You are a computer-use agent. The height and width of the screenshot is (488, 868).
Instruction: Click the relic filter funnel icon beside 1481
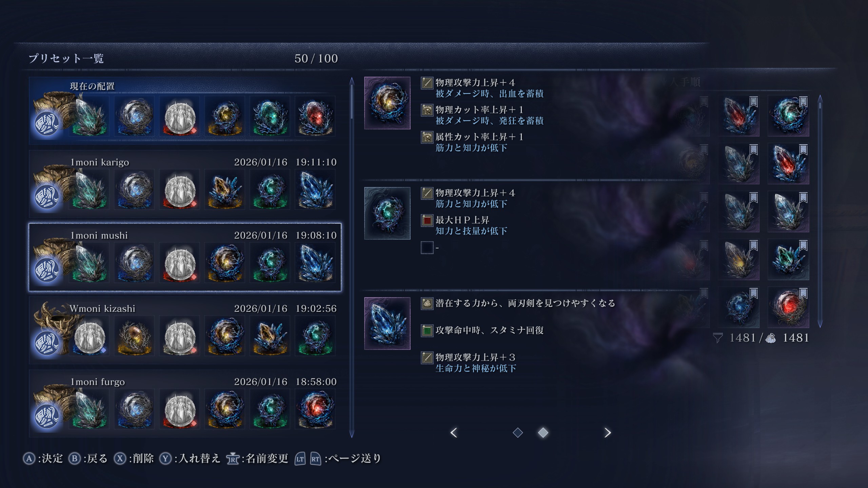717,338
